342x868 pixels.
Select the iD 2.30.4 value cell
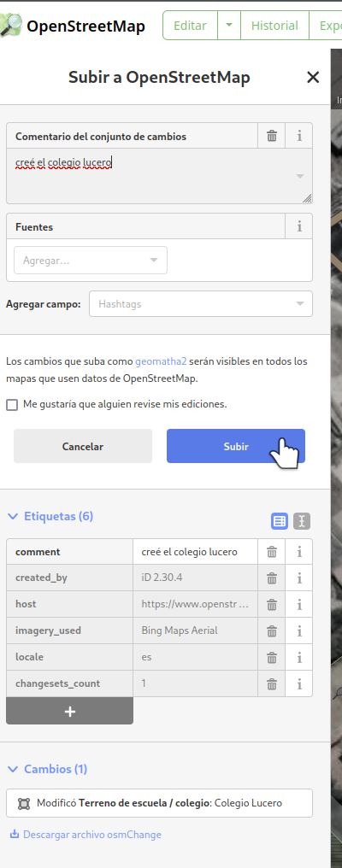click(x=195, y=578)
